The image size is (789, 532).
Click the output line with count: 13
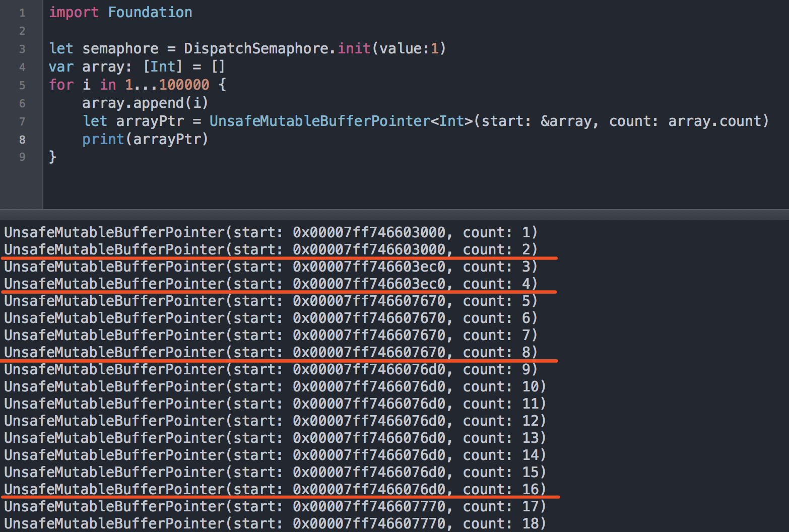pos(275,438)
